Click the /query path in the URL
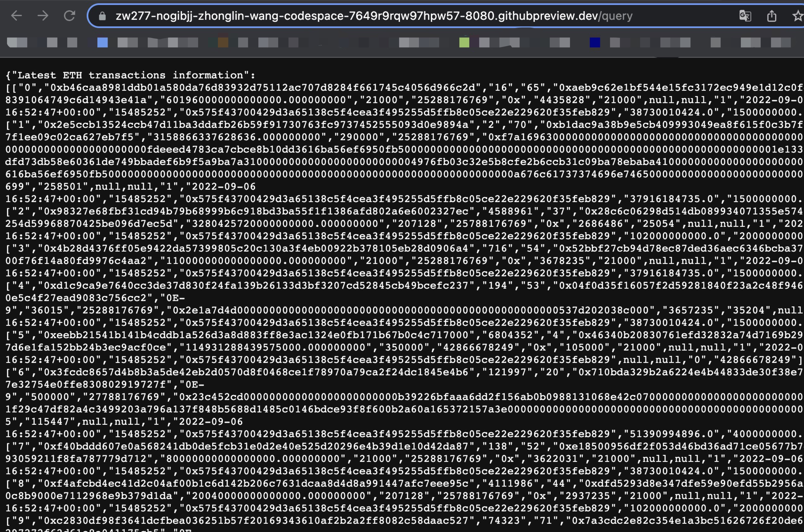Image resolution: width=804 pixels, height=532 pixels. pos(615,16)
